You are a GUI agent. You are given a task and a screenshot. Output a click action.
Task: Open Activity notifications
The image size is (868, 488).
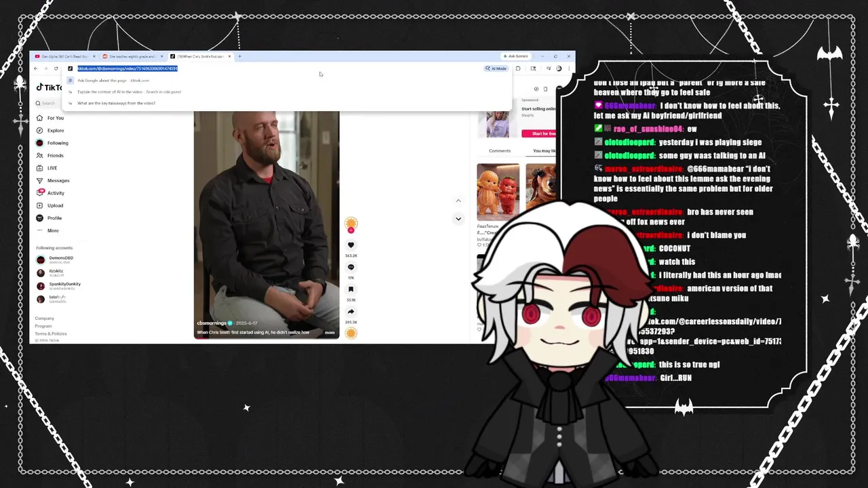pos(51,193)
